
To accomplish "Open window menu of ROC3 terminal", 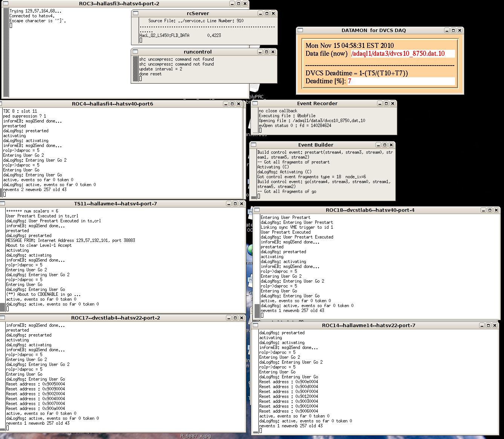I will [5, 3].
